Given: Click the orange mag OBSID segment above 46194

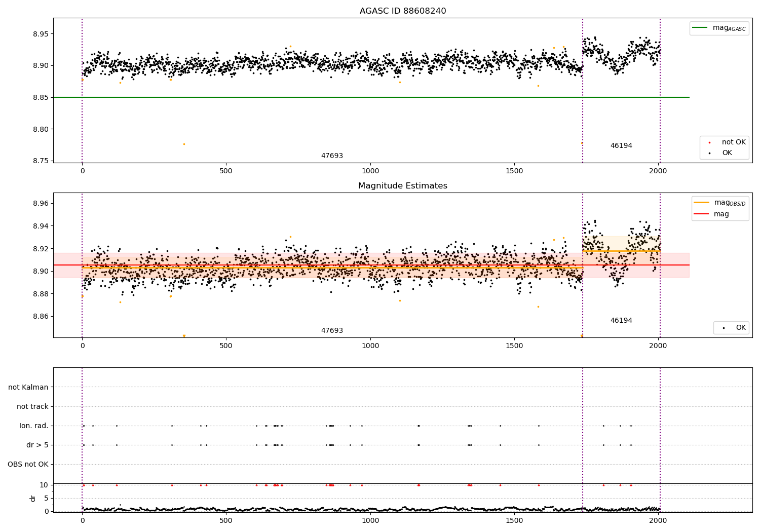Looking at the screenshot, I should 621,251.
